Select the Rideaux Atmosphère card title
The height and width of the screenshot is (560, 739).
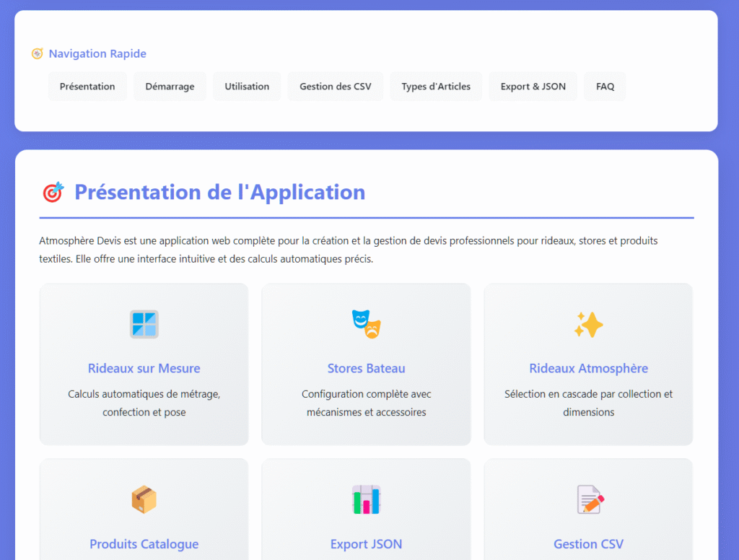tap(588, 369)
